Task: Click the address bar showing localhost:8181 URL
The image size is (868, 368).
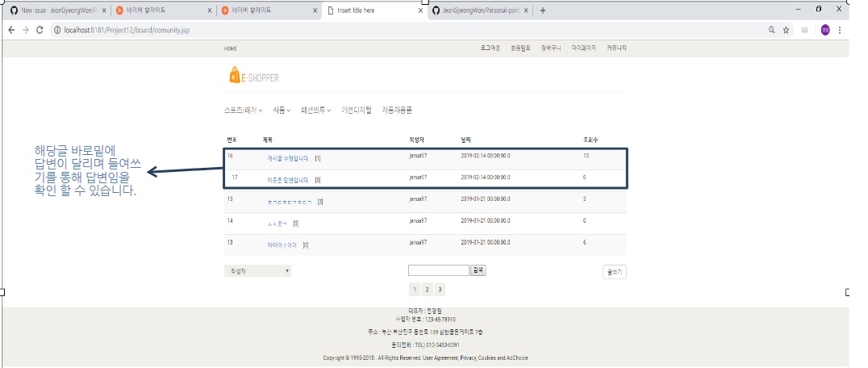Action: (407, 30)
